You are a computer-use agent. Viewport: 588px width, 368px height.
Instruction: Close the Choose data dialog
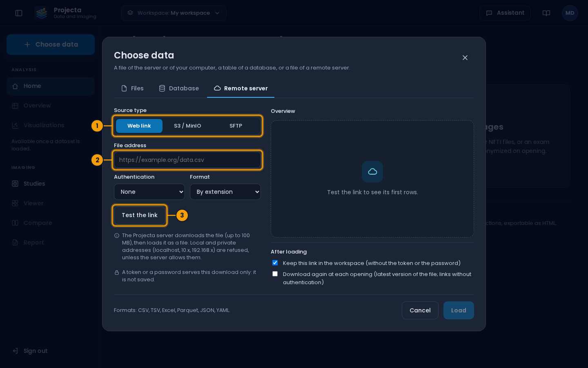pyautogui.click(x=465, y=58)
